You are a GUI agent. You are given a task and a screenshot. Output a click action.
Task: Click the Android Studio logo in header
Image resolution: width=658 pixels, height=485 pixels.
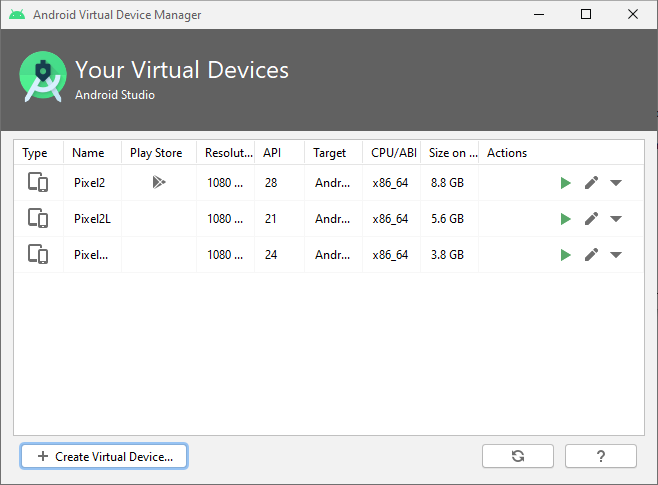(x=43, y=76)
